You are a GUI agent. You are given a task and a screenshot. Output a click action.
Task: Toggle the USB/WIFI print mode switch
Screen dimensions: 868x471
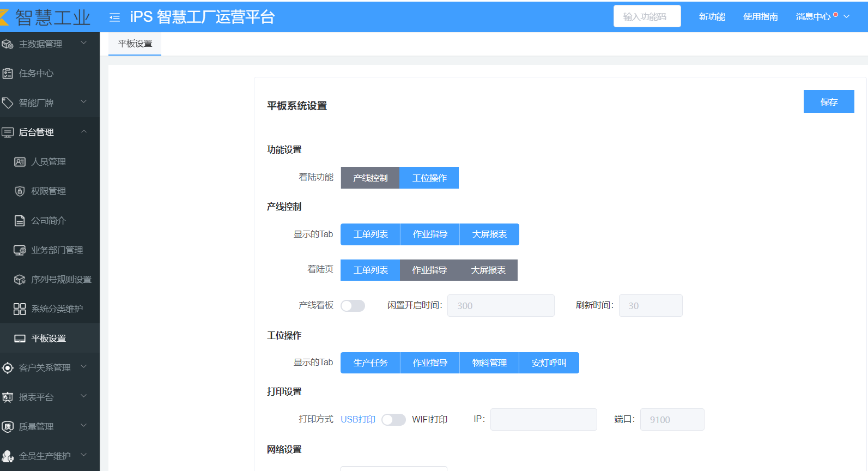[x=393, y=420]
